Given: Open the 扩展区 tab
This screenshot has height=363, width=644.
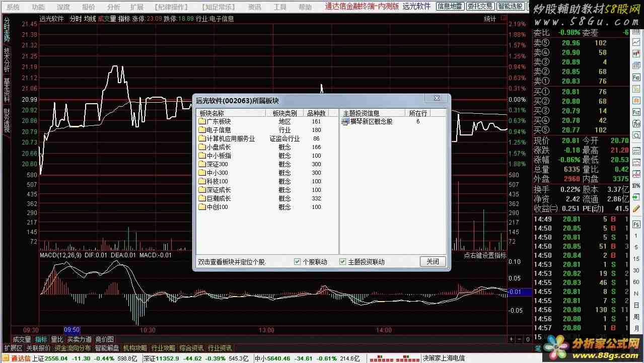Looking at the screenshot, I should click(x=13, y=348).
